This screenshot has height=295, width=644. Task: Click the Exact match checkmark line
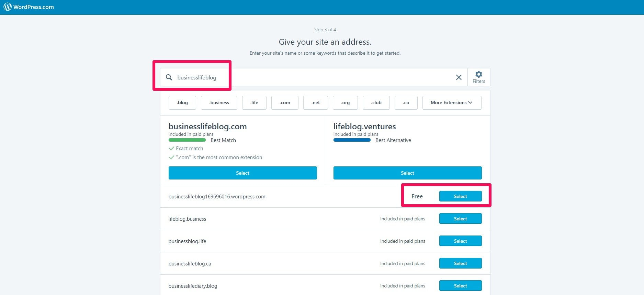186,149
